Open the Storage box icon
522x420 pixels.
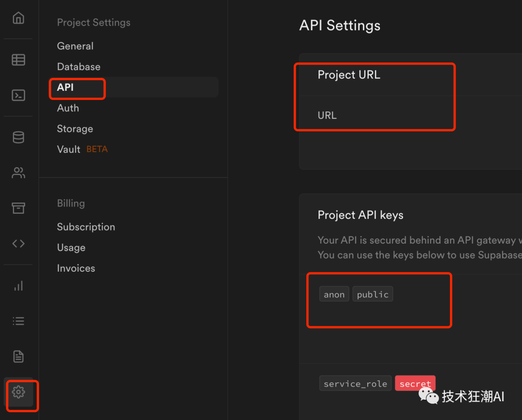[18, 208]
